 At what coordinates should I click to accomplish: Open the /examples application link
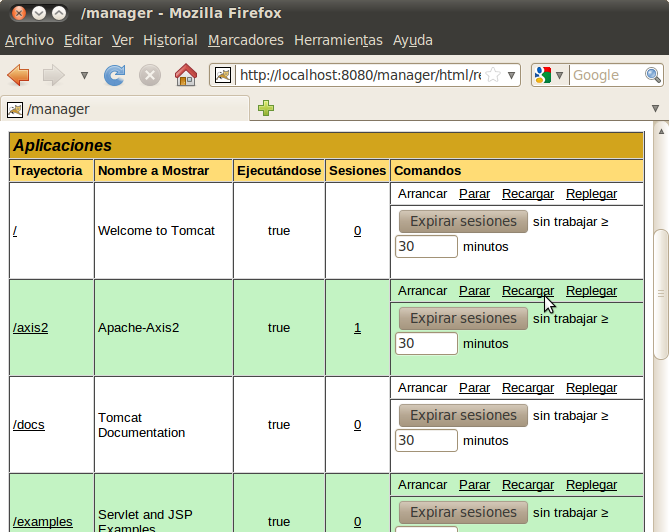(x=43, y=522)
